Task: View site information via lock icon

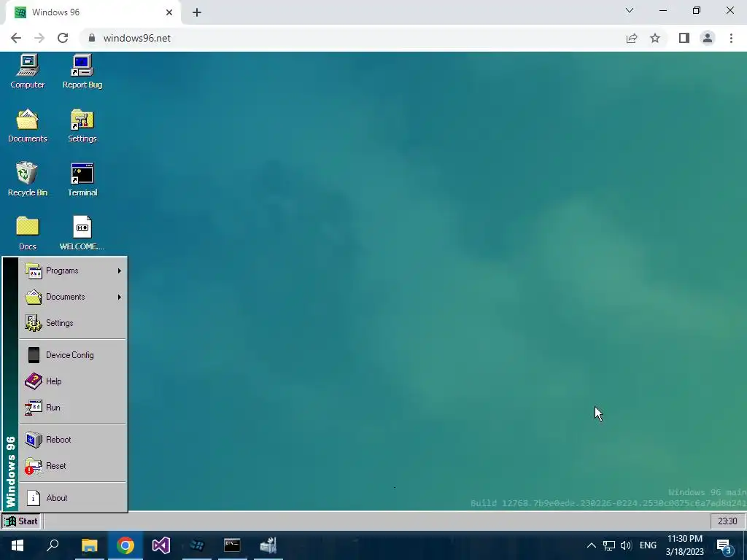Action: (91, 38)
